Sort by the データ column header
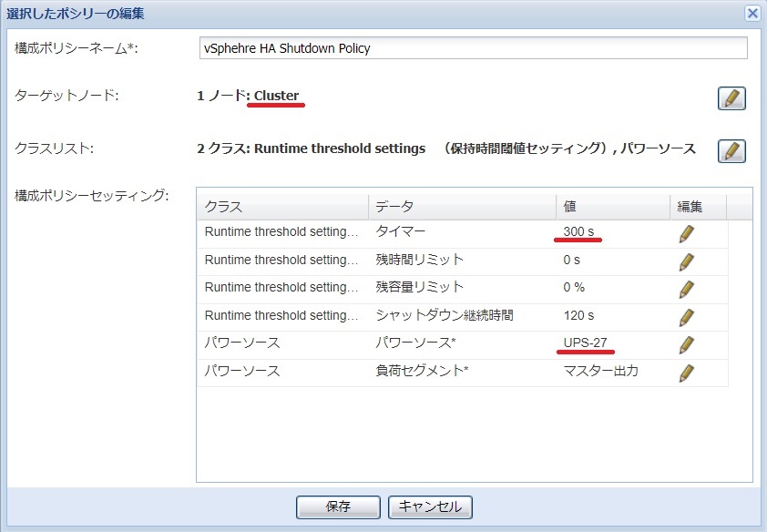 461,207
